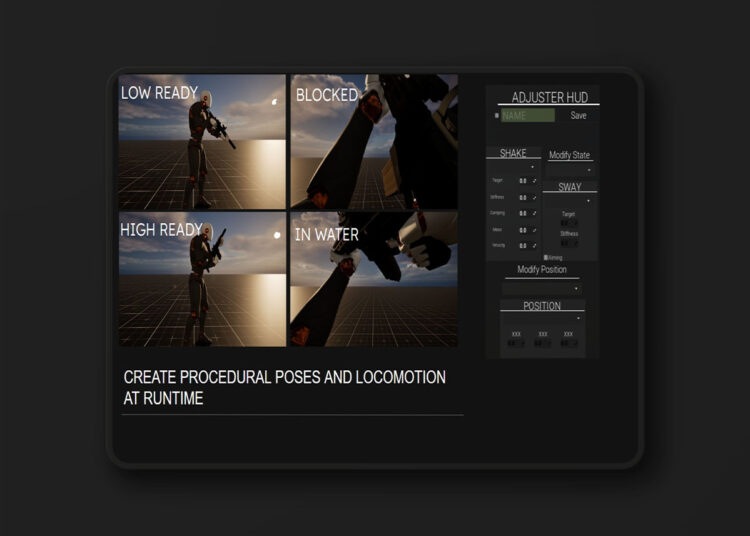The height and width of the screenshot is (536, 750).
Task: Expand the SHAKE section dropdown arrow
Action: click(532, 167)
